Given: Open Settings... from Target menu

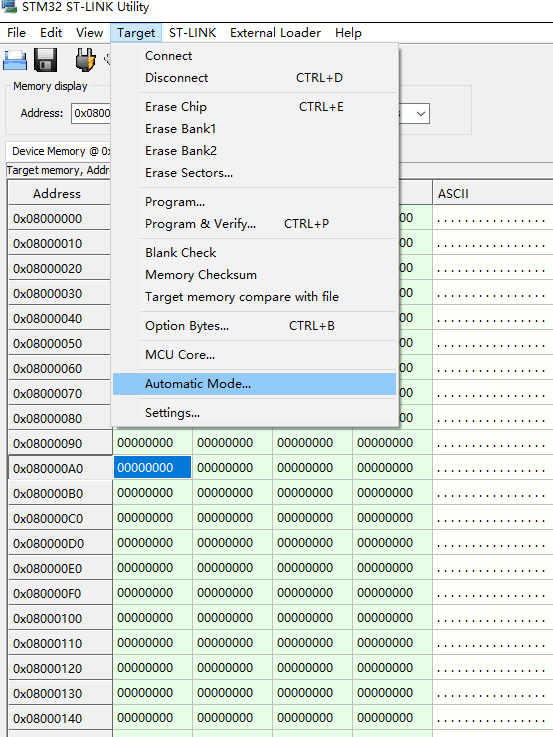Looking at the screenshot, I should point(255,413).
